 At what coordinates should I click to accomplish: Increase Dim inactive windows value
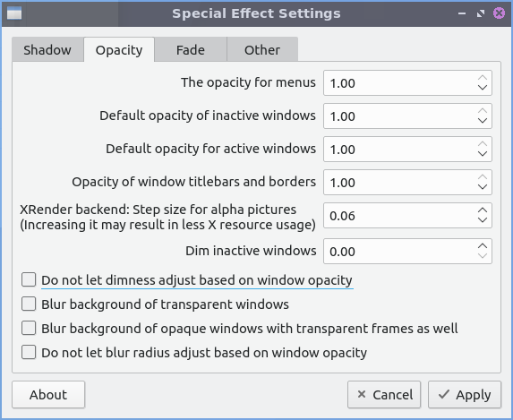coord(483,246)
